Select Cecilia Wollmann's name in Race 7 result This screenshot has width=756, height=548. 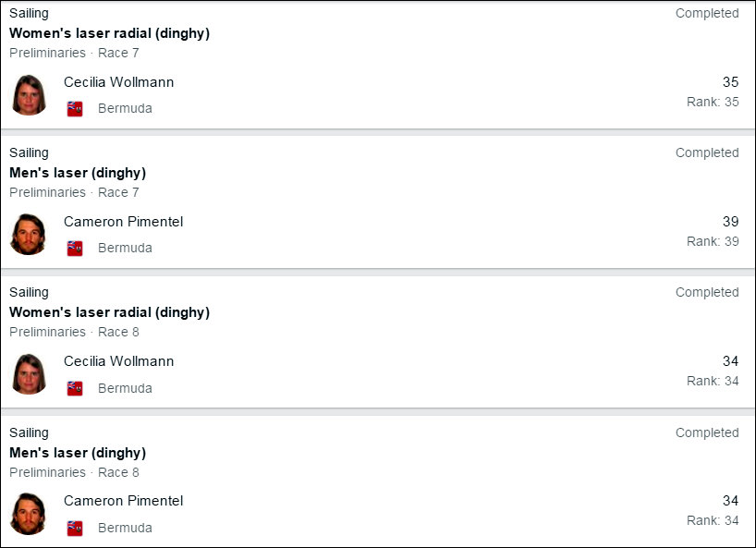click(118, 82)
